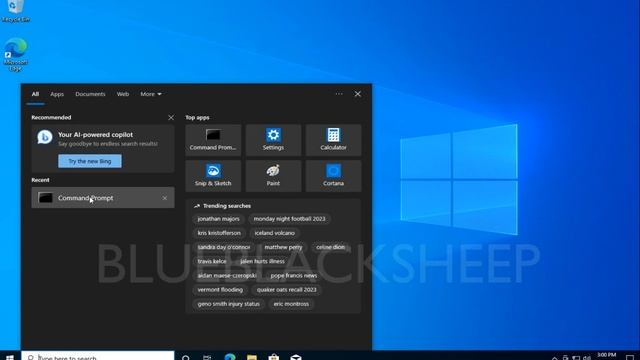Viewport: 640px width, 360px height.
Task: Search trending 'matthew perry'
Action: point(283,247)
